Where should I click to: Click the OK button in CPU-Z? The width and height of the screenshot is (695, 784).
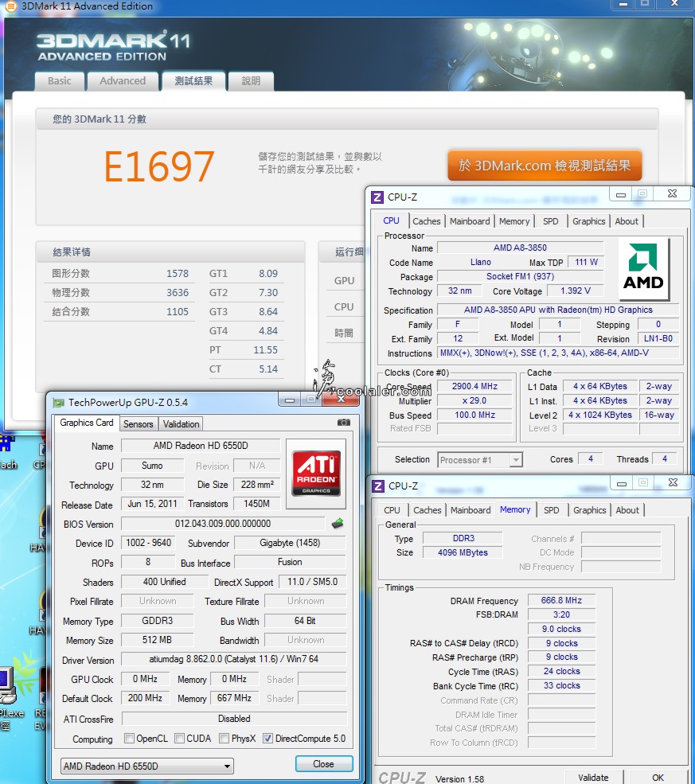coord(658,778)
